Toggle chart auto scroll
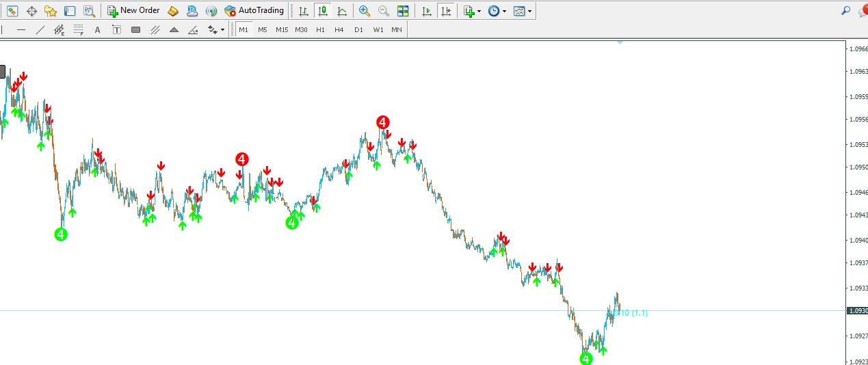The height and width of the screenshot is (365, 868). coord(427,11)
